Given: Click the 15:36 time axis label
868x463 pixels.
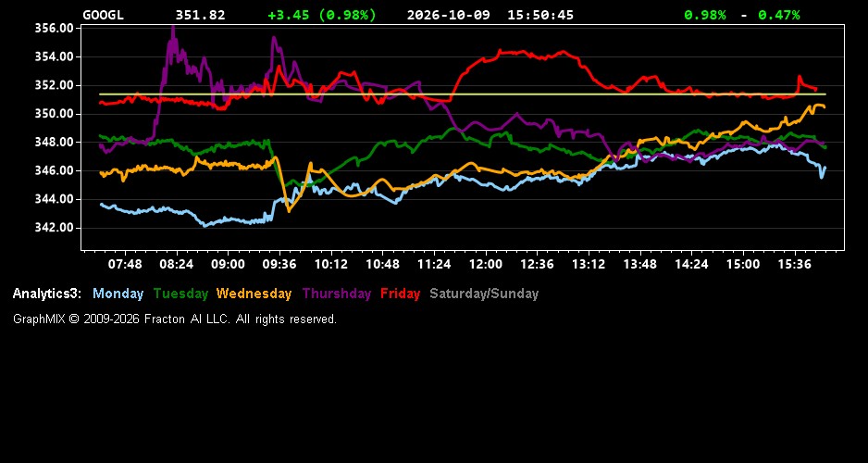Looking at the screenshot, I should (794, 264).
